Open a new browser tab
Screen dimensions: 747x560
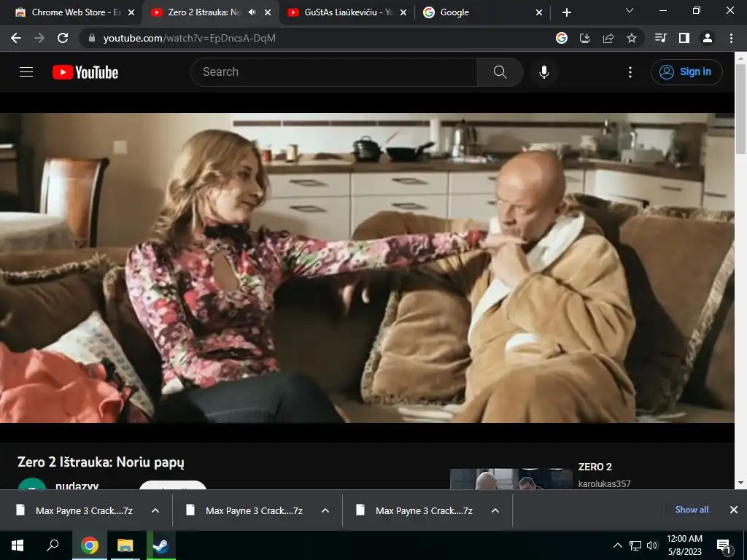566,12
